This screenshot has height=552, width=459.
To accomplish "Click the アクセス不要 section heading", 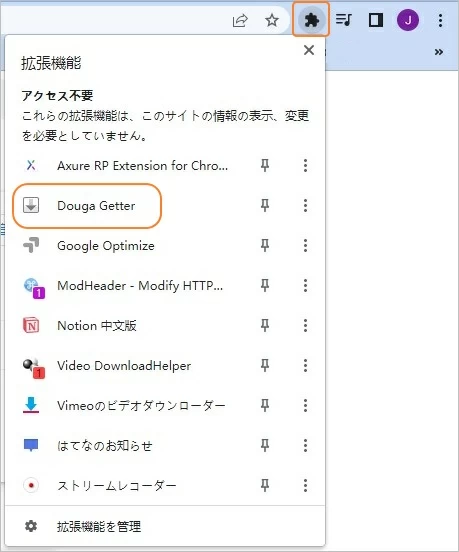I will click(x=57, y=95).
